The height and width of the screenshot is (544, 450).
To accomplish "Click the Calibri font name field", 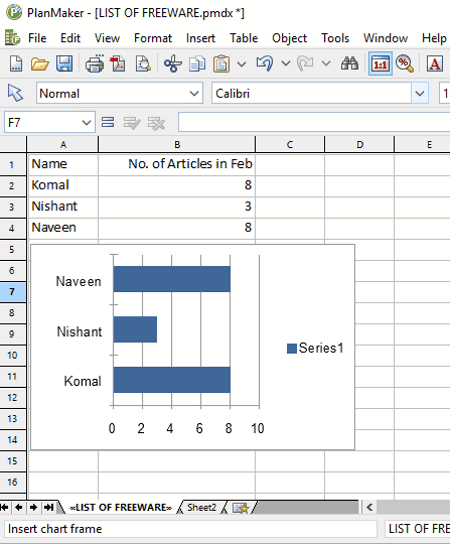I will click(x=312, y=93).
